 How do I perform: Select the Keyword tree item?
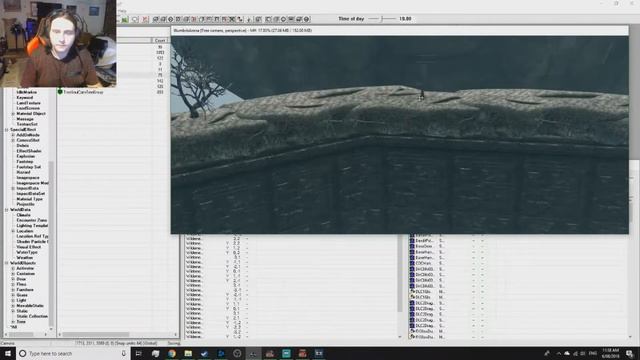click(25, 98)
